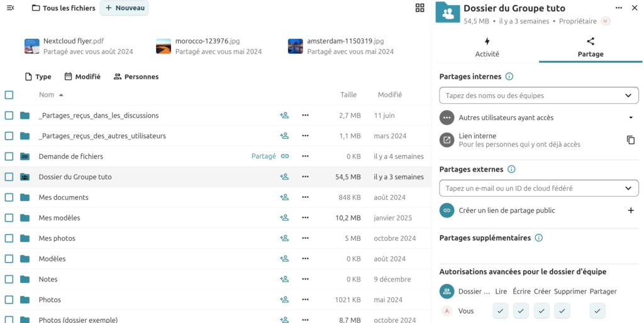
Task: Open actions menu for Dossier du Groupe tuto row
Action: [305, 177]
